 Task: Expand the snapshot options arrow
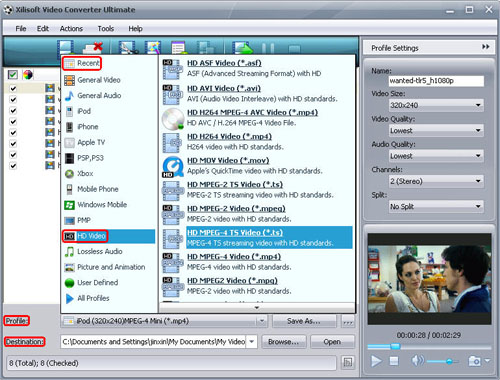tap(487, 360)
